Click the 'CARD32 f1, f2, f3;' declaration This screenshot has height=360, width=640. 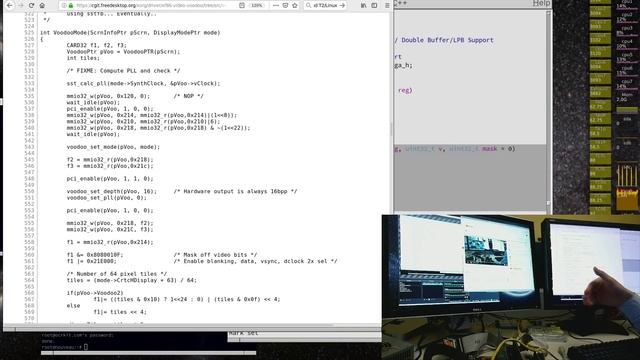[96, 45]
